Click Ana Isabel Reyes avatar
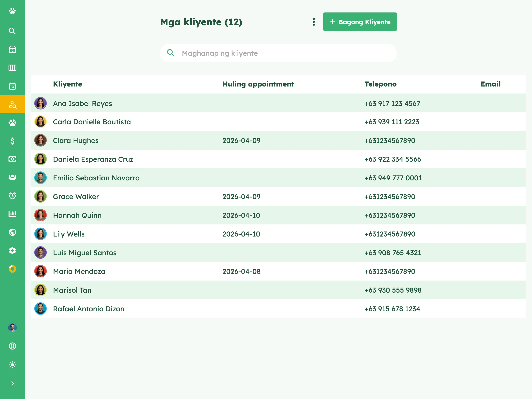 (x=40, y=103)
